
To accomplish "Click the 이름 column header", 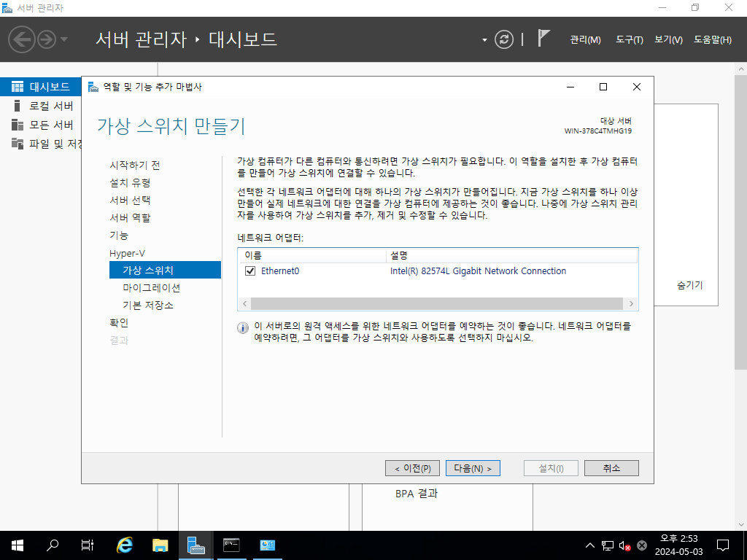I will tap(311, 256).
